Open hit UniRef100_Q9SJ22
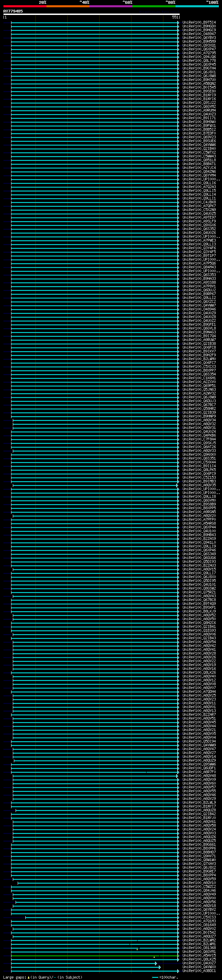The width and height of the screenshot is (222, 980). click(x=199, y=102)
